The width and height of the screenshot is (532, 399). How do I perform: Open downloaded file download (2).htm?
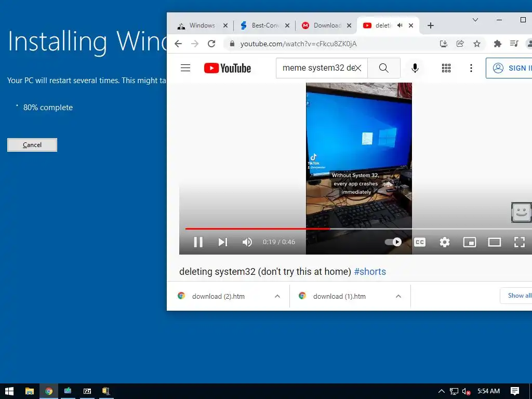pos(219,296)
